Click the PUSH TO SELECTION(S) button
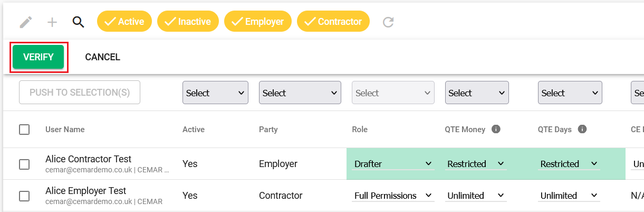This screenshot has width=644, height=212. coord(80,93)
